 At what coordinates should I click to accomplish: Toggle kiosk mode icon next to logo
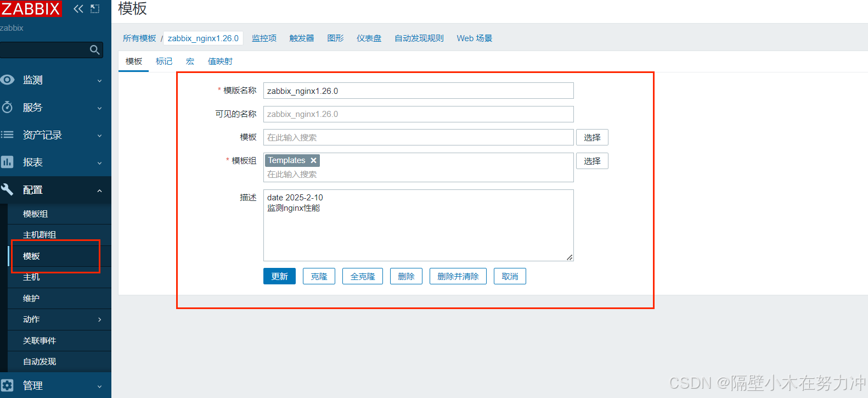click(95, 9)
